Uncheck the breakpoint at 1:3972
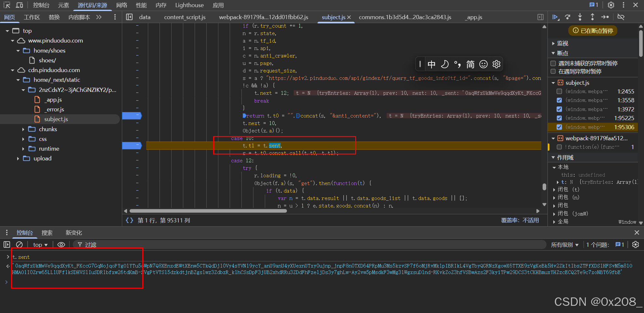 pos(559,109)
